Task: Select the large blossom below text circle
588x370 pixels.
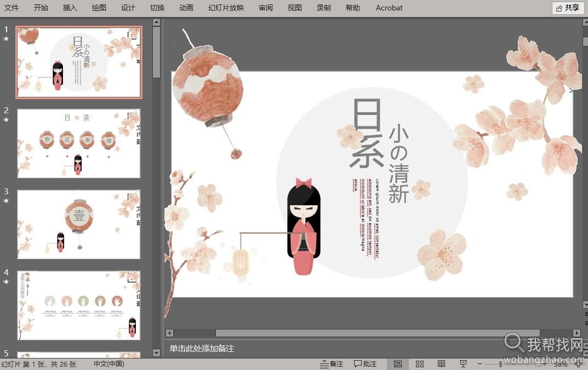Action: [442, 255]
